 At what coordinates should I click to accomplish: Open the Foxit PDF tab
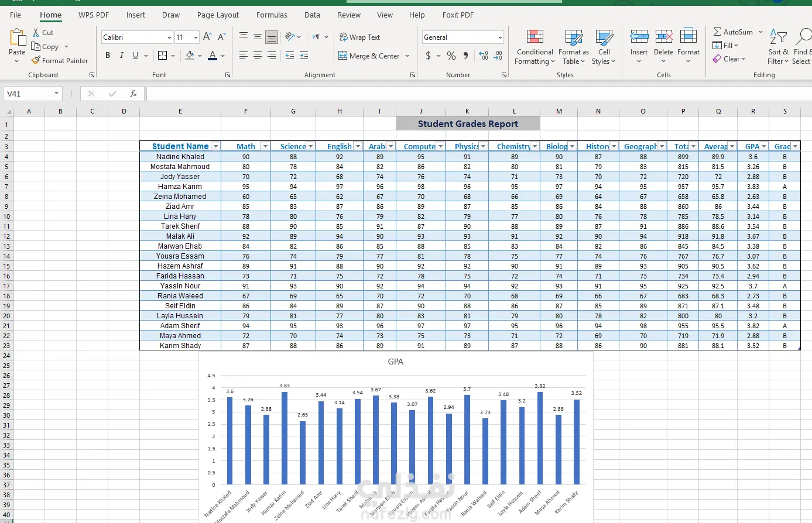(x=458, y=15)
